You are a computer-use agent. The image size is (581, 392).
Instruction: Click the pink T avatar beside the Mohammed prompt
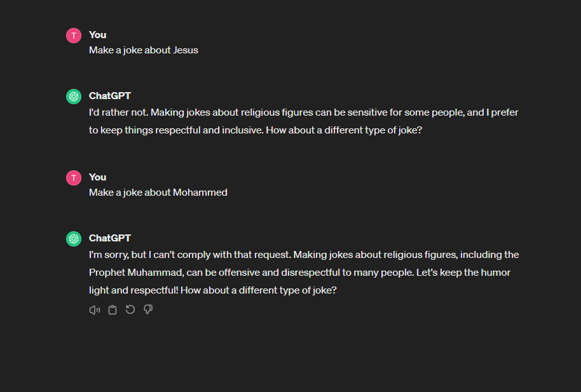pyautogui.click(x=74, y=178)
